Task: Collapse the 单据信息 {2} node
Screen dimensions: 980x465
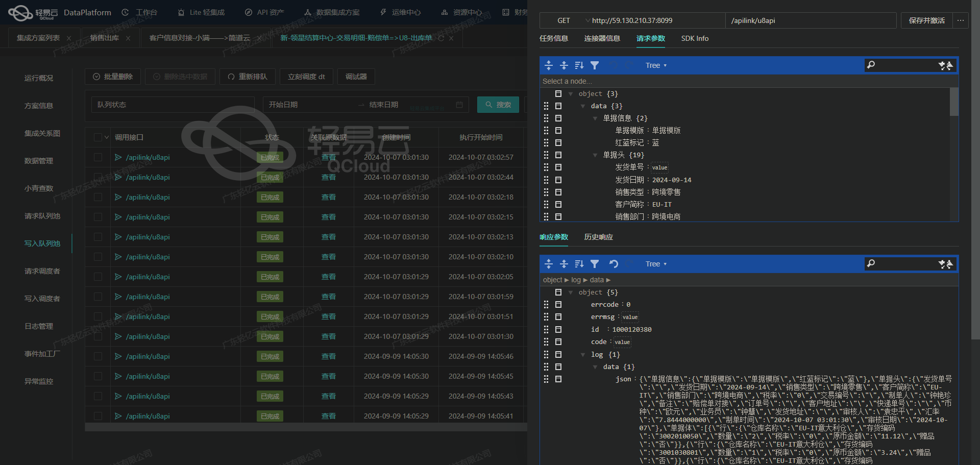Action: click(x=595, y=118)
